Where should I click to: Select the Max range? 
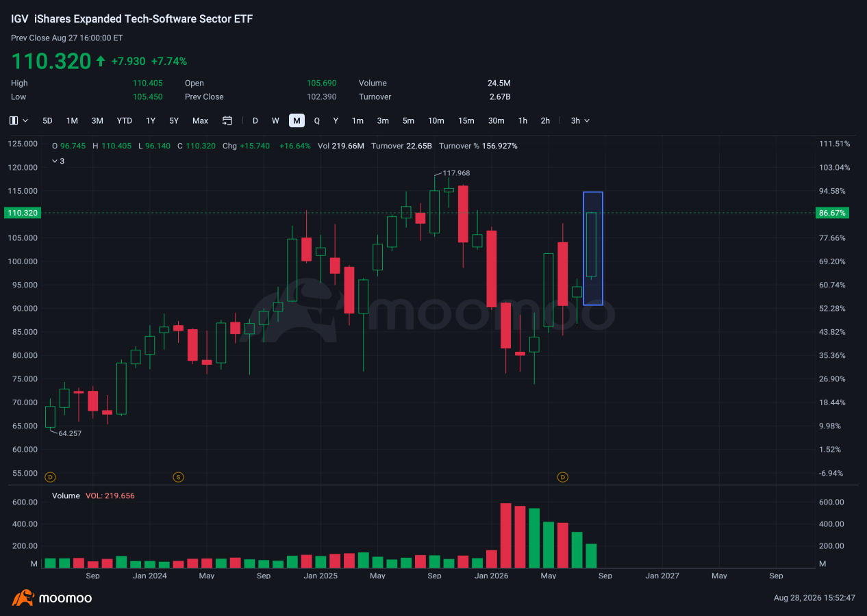[x=200, y=120]
